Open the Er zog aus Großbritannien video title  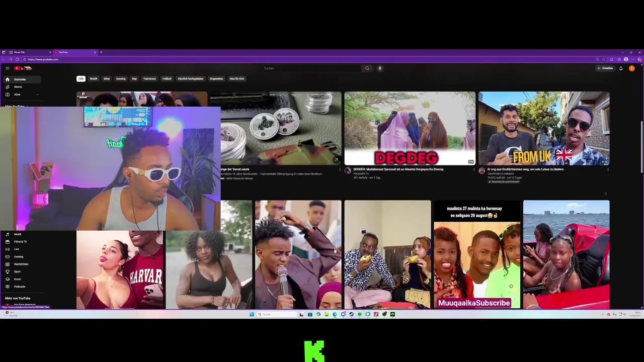526,169
